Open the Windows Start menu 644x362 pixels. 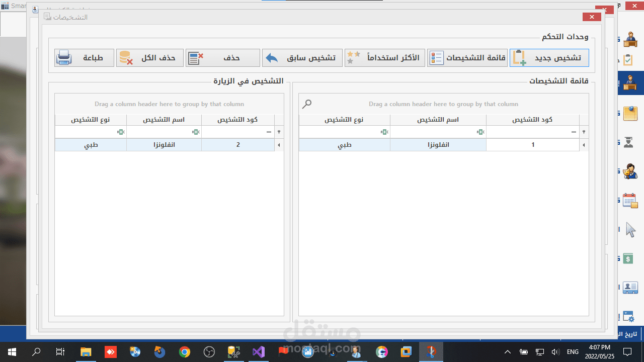click(12, 352)
